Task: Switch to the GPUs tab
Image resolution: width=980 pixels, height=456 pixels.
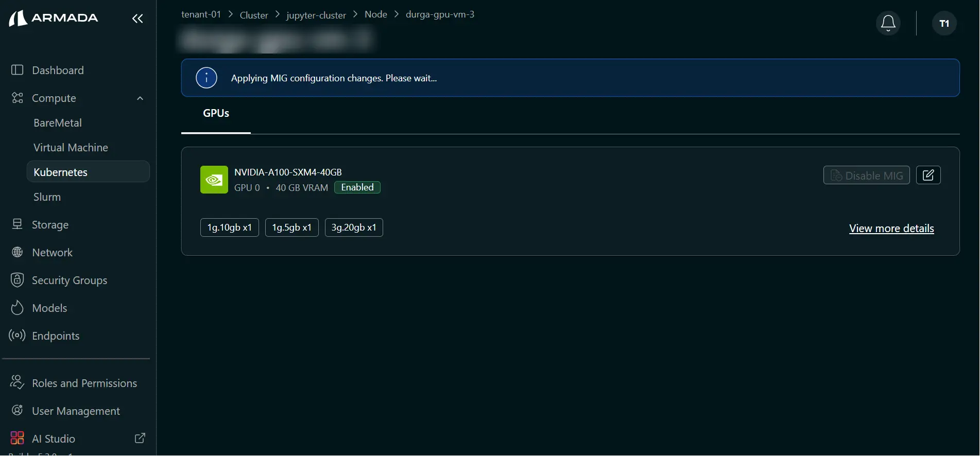Action: click(x=216, y=113)
